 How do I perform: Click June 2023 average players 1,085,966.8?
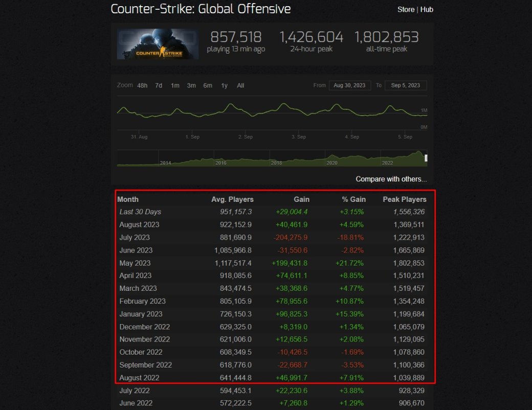click(x=233, y=250)
